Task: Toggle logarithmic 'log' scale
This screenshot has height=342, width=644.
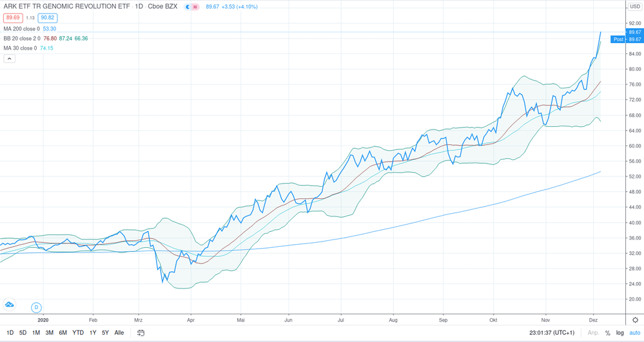Action: tap(620, 333)
